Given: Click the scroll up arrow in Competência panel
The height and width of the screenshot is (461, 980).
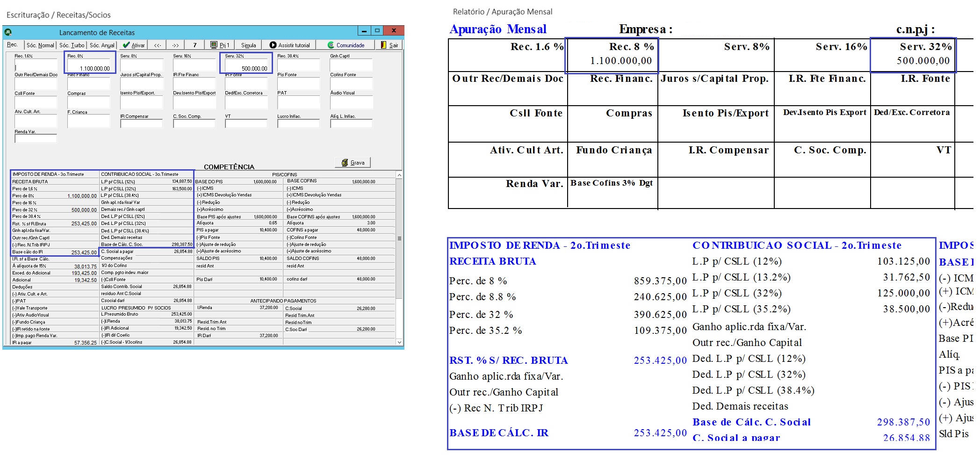Looking at the screenshot, I should (399, 175).
